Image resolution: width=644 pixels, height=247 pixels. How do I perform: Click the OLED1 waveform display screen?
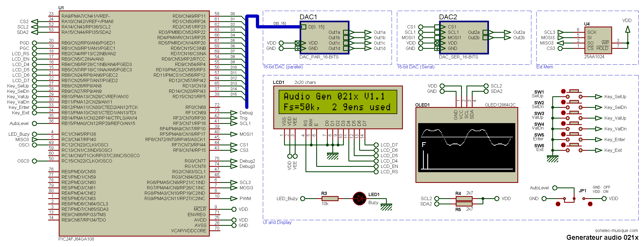click(467, 148)
